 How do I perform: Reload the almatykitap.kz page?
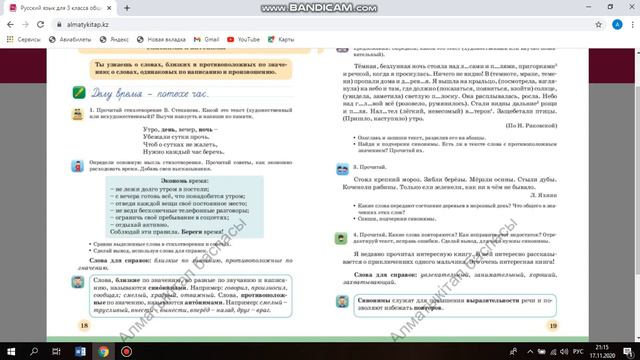(x=40, y=24)
